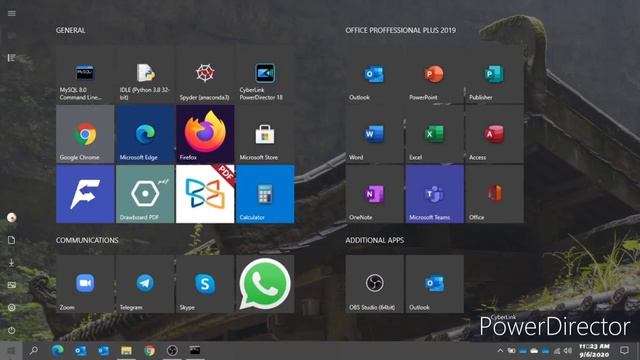Viewport: 640px width, 360px height.
Task: Click the ADDITIONAL APPS group header
Action: point(375,240)
